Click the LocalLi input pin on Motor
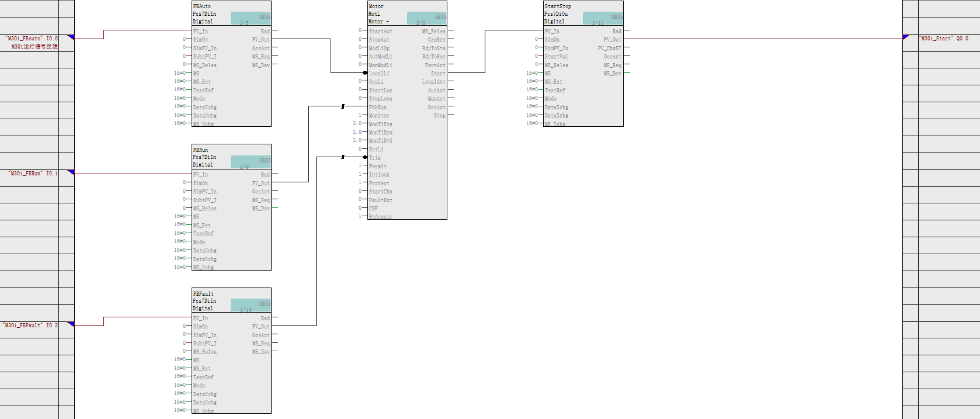Image resolution: width=980 pixels, height=419 pixels. pos(378,74)
